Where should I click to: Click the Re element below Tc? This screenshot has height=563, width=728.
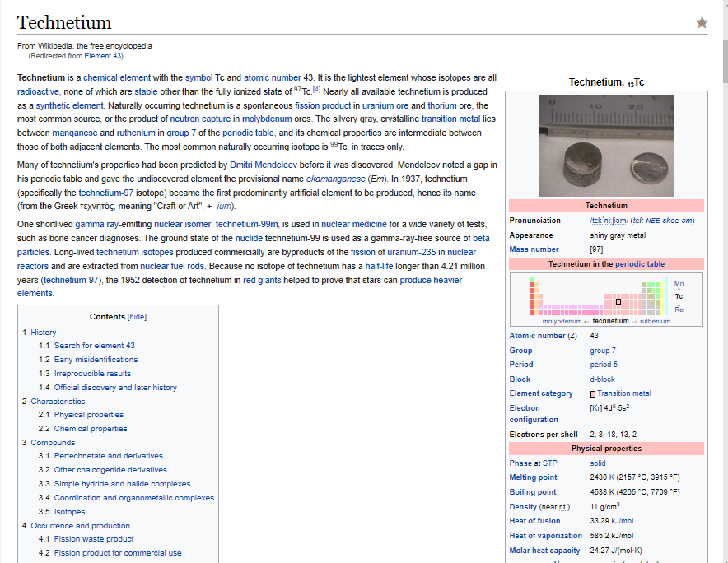click(679, 309)
